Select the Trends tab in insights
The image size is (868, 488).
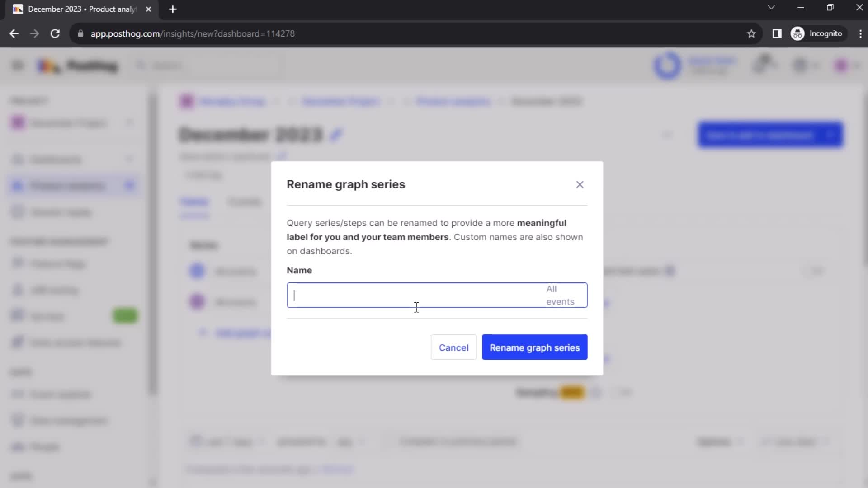coord(194,202)
